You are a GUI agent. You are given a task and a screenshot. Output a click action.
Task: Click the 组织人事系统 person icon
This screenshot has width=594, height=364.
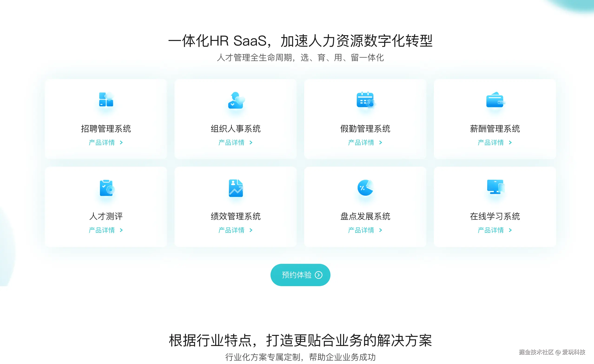[236, 100]
